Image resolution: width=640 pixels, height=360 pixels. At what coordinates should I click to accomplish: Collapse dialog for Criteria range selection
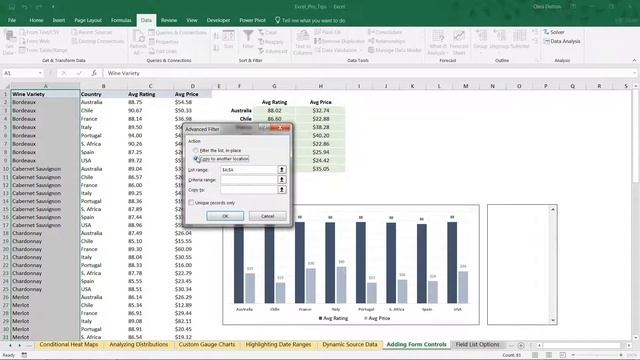click(x=282, y=180)
